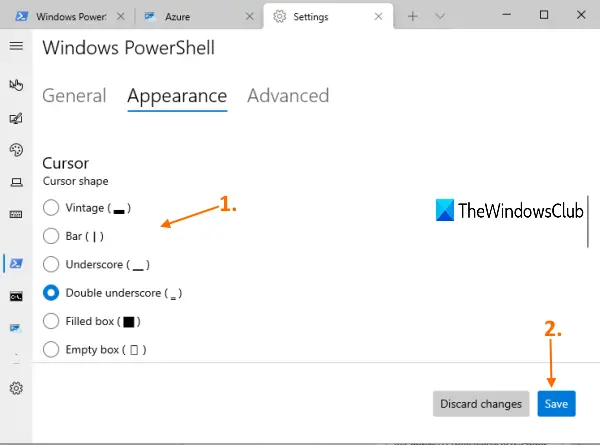Open the Rendering page via the laptop icon

click(16, 182)
